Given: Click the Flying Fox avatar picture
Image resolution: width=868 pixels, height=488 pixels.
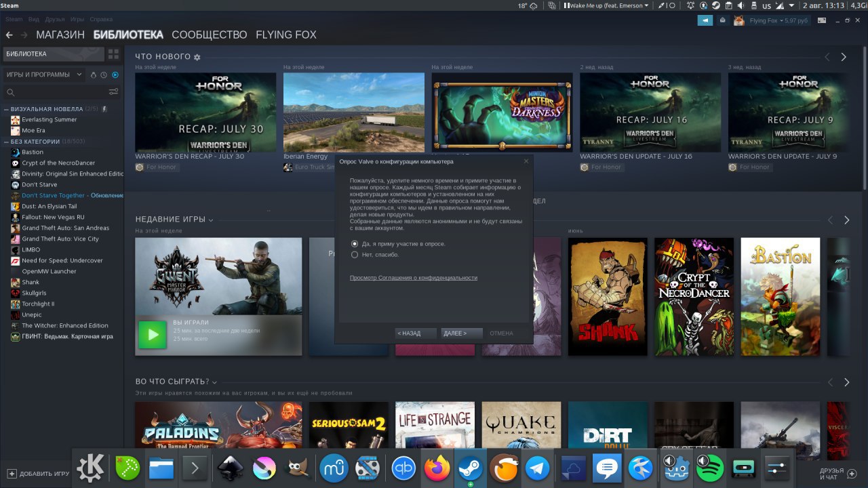Looking at the screenshot, I should pyautogui.click(x=738, y=20).
